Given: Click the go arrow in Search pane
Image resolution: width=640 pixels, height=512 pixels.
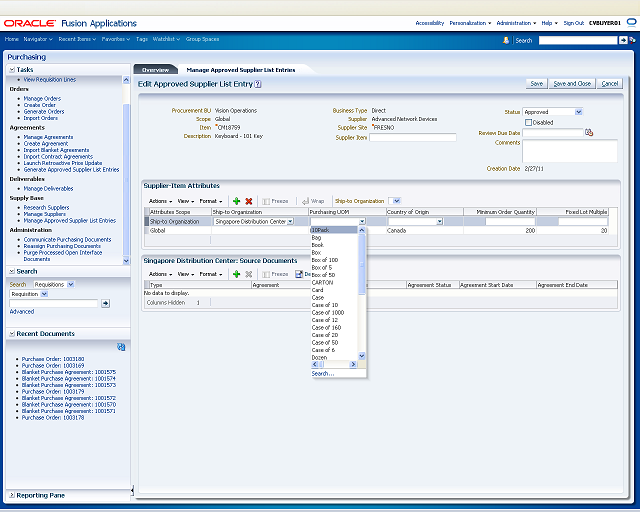Looking at the screenshot, I should point(105,303).
